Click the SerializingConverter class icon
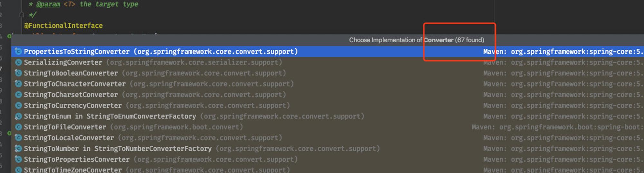This screenshot has height=173, width=644. click(x=18, y=62)
